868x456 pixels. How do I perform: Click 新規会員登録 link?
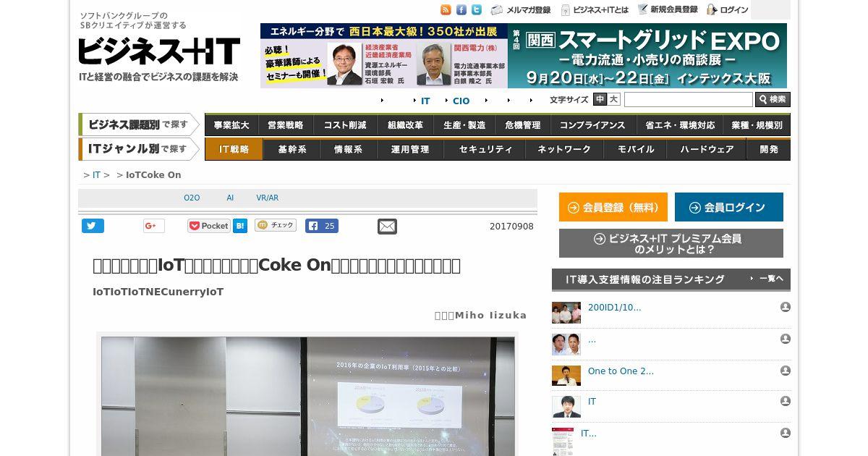(668, 10)
